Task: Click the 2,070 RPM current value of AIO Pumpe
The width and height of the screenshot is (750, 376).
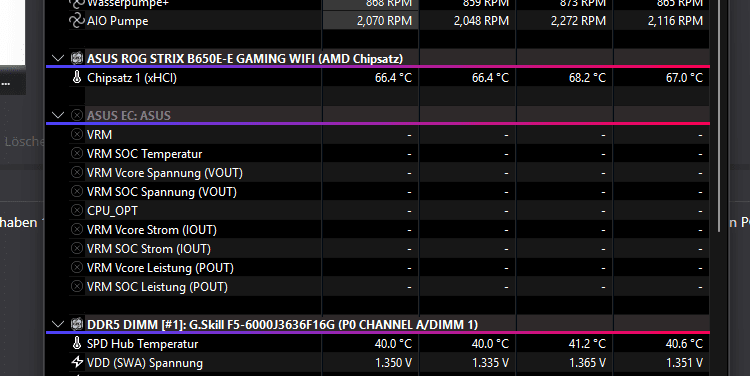Action: tap(384, 21)
